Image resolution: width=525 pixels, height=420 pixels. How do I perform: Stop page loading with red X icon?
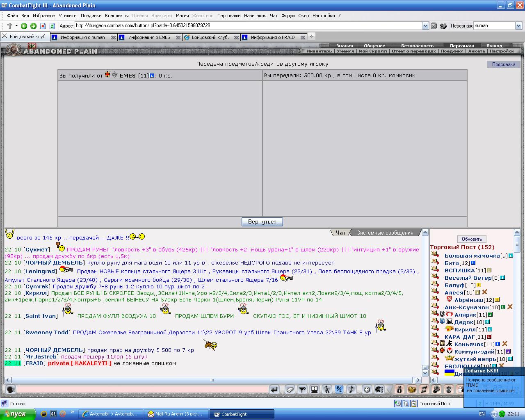pyautogui.click(x=43, y=26)
